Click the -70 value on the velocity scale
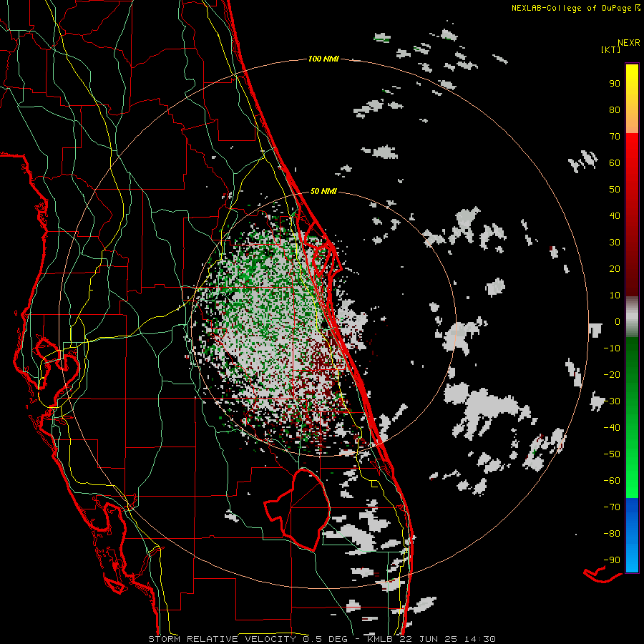Image resolution: width=644 pixels, height=644 pixels. tap(612, 507)
